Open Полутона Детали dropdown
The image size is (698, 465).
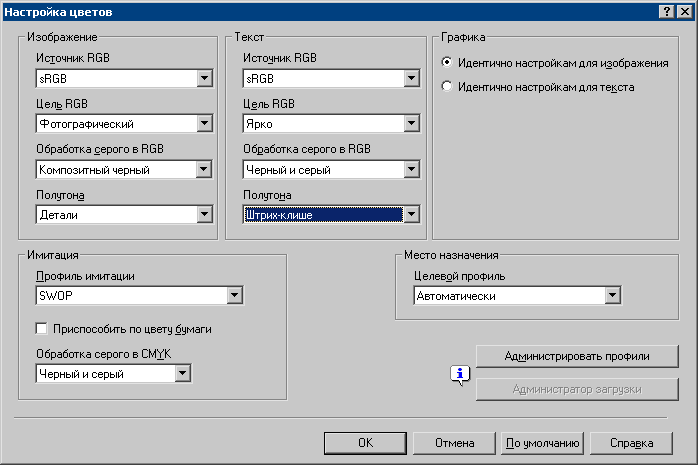[x=124, y=215]
